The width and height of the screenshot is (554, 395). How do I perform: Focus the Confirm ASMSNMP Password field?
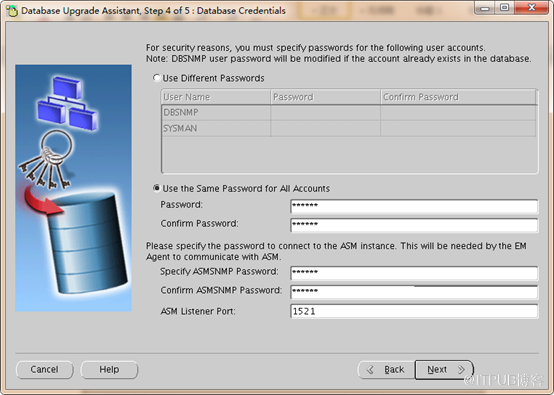(x=414, y=292)
